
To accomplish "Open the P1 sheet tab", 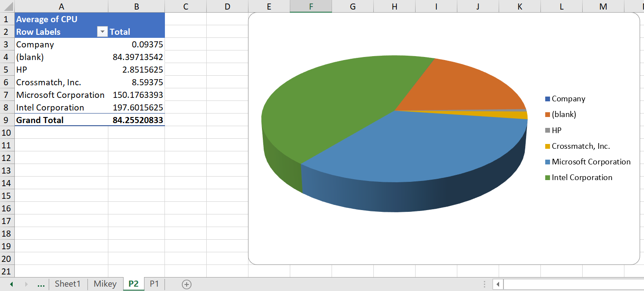I will pos(154,284).
